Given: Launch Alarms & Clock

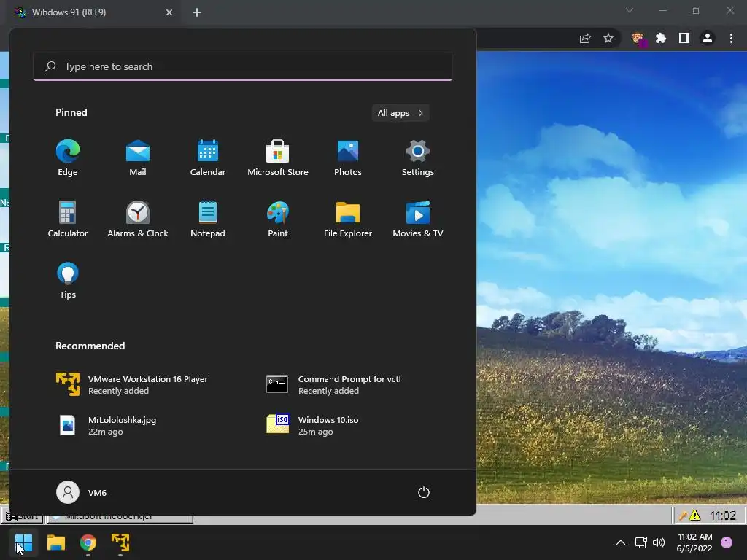Looking at the screenshot, I should (138, 219).
